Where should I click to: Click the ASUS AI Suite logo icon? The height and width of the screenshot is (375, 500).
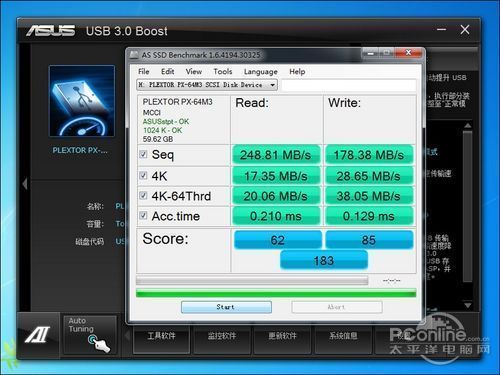(37, 334)
